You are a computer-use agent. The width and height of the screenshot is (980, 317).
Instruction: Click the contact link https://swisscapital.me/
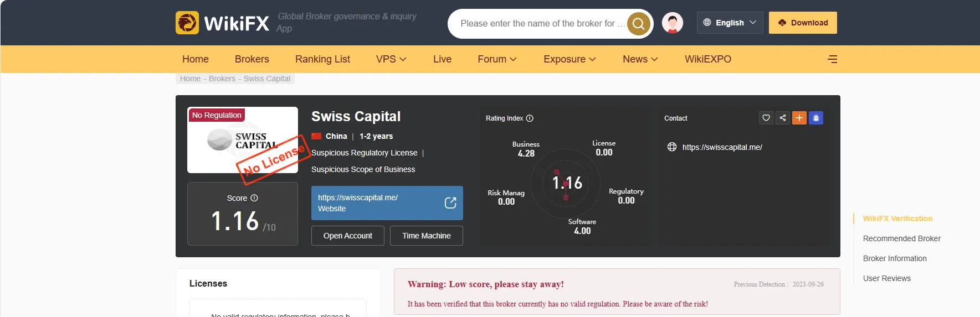coord(722,147)
